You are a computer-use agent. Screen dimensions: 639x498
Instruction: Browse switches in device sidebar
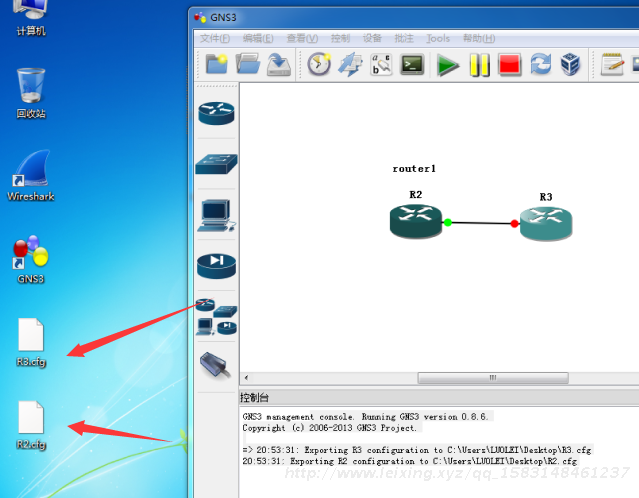216,164
